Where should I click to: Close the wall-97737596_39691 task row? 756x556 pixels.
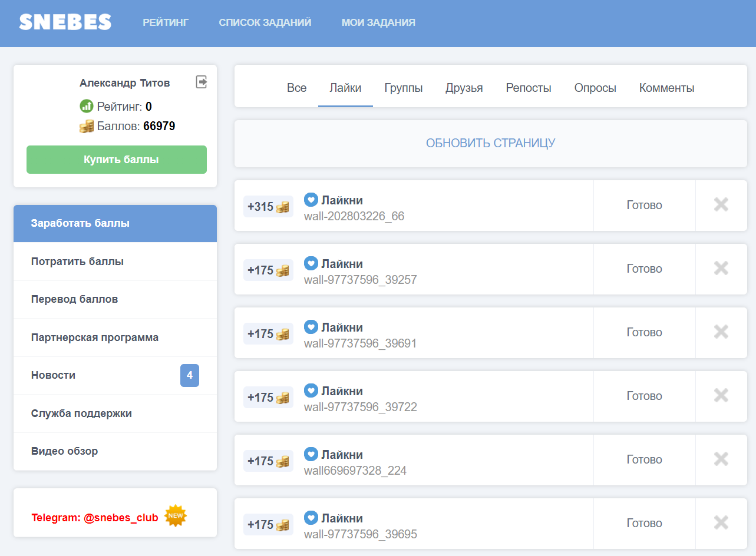pos(721,332)
